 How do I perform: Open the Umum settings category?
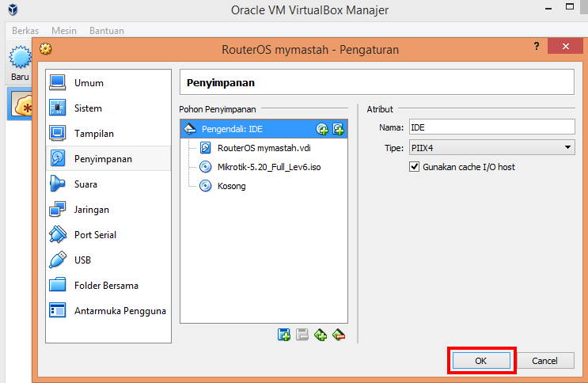click(x=108, y=83)
